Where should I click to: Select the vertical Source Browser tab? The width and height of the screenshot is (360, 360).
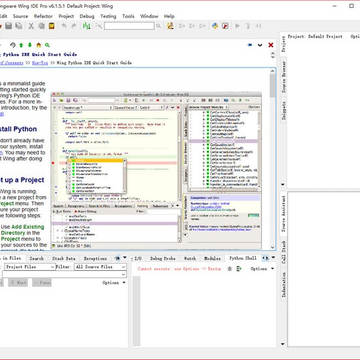(284, 77)
